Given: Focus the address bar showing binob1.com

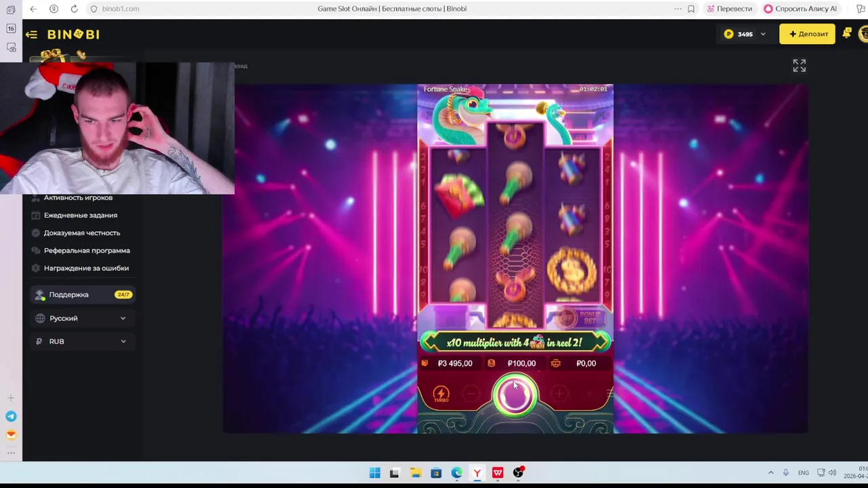Looking at the screenshot, I should tap(121, 9).
